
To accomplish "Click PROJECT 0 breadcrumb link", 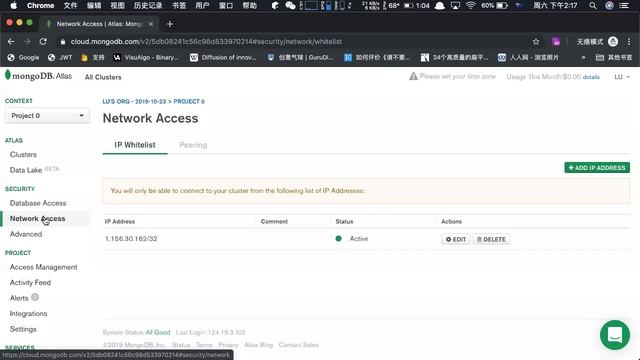I will click(x=189, y=101).
